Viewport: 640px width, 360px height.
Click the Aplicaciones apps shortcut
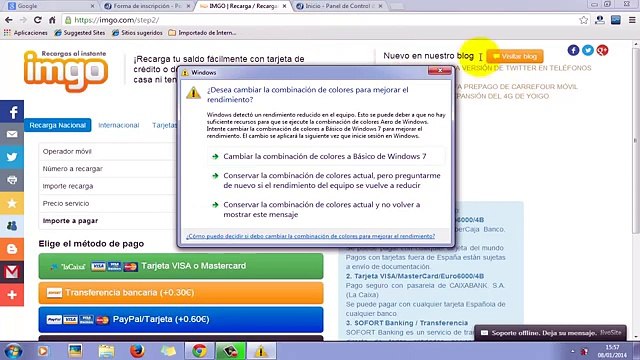(x=26, y=33)
